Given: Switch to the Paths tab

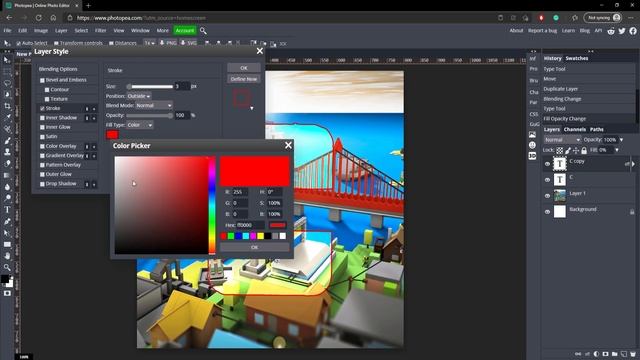Looking at the screenshot, I should coord(596,129).
